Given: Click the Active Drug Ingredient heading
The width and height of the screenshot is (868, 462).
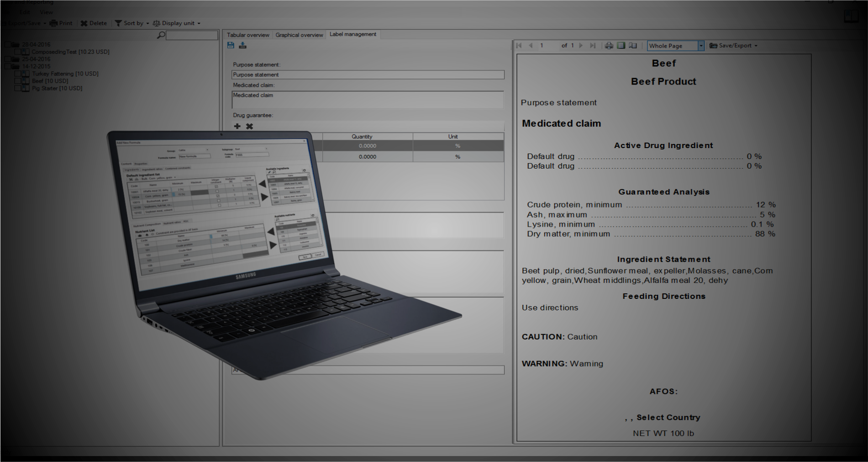Looking at the screenshot, I should (663, 145).
